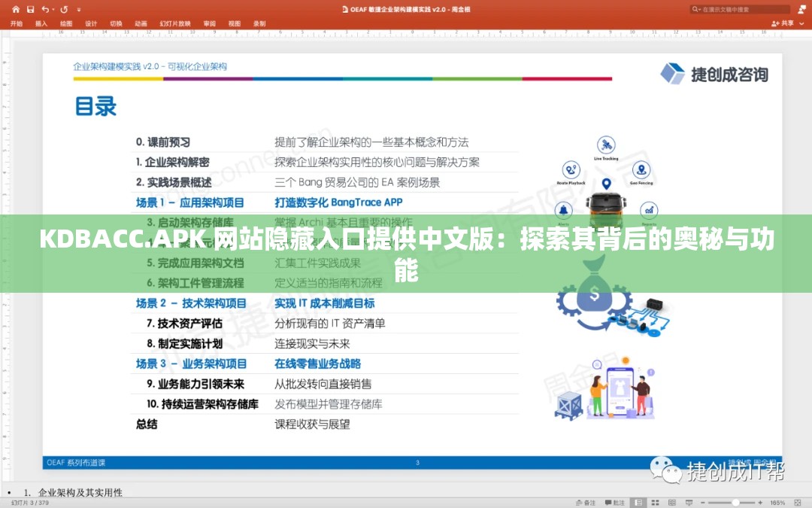
Task: Click the Home icon in the quick access toolbar
Action: point(16,9)
